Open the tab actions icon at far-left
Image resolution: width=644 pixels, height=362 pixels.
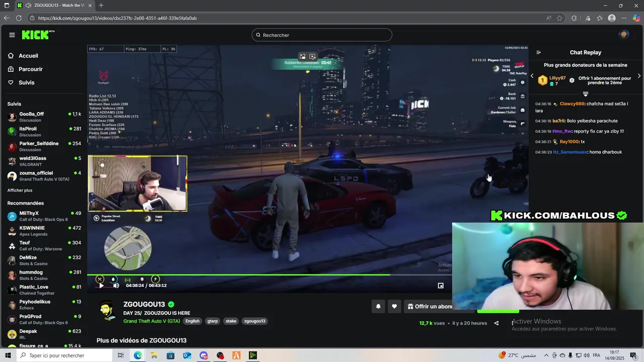(7, 5)
